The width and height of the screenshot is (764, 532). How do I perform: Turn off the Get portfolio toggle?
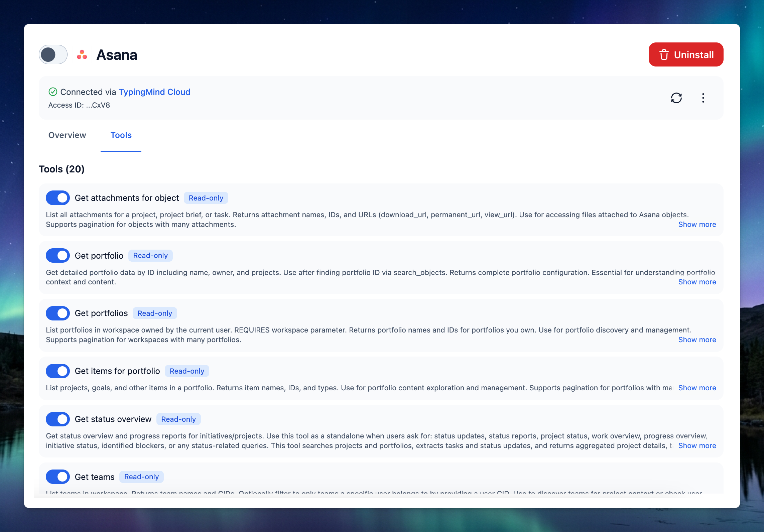(58, 256)
